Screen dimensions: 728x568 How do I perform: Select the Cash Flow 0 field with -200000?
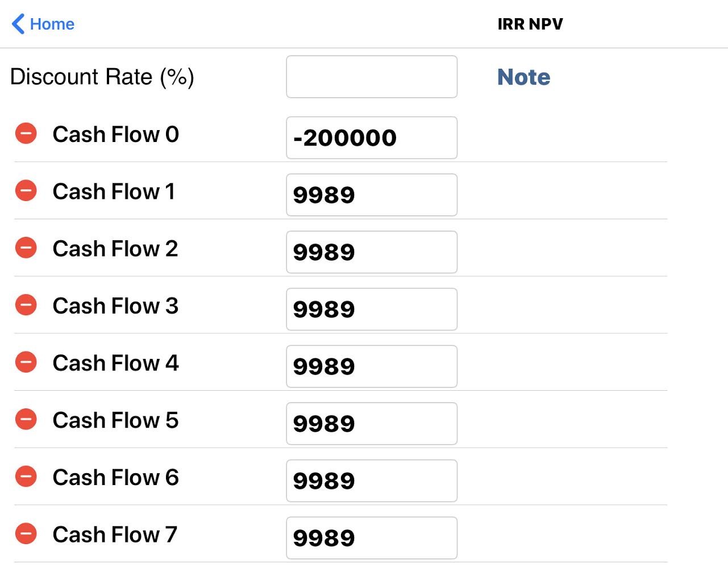372,137
